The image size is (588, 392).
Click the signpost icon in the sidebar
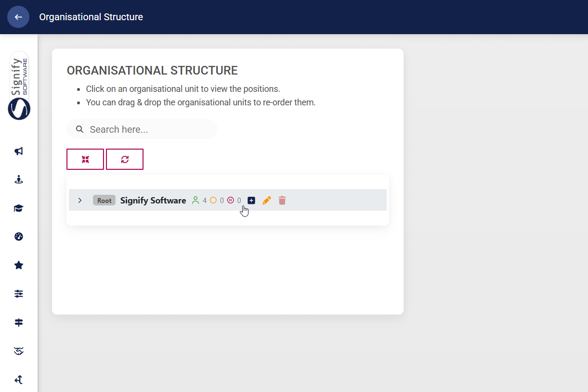[18, 322]
